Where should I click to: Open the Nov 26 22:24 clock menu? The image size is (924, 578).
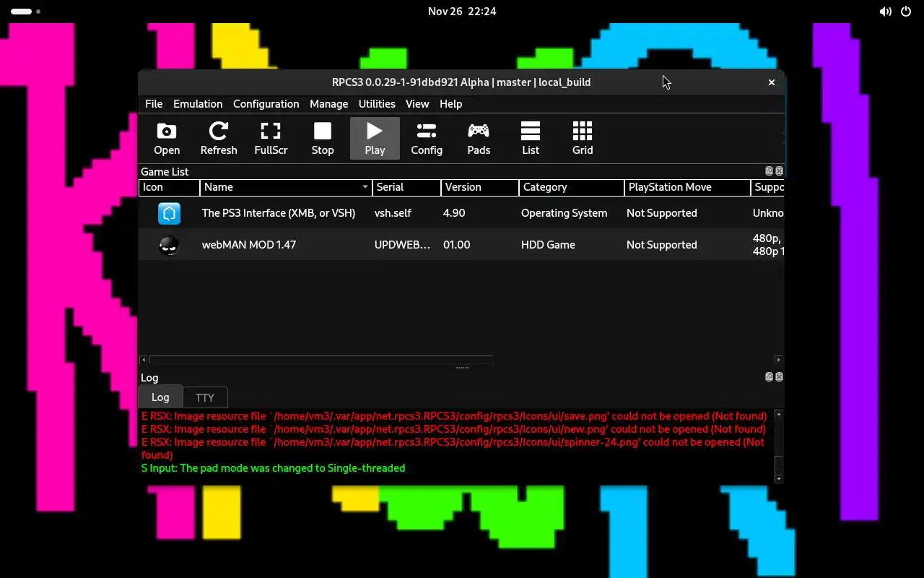click(462, 12)
